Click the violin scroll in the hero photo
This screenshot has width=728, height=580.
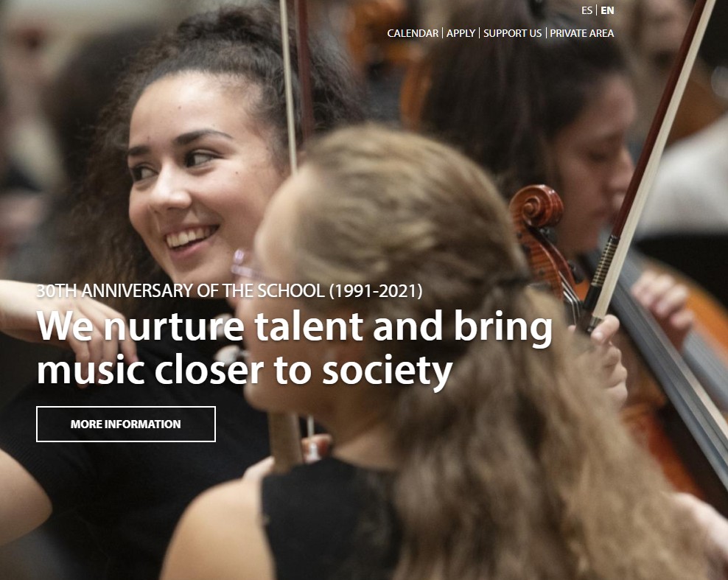point(536,208)
